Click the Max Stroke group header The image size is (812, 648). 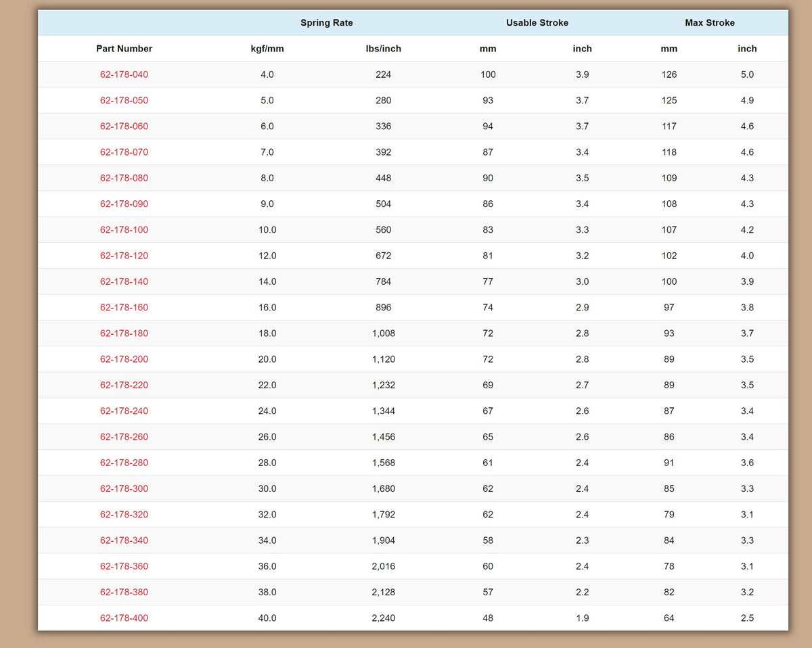pos(709,23)
